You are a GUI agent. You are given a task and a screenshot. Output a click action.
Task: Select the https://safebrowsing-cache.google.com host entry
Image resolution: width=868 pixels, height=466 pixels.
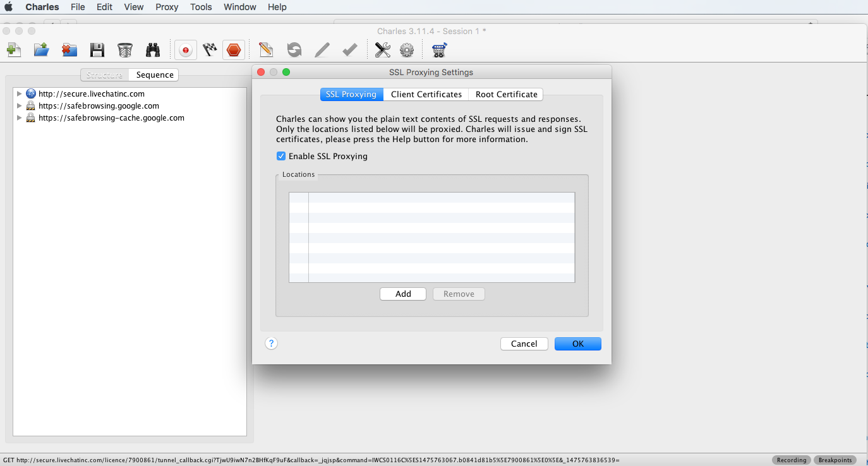coord(111,117)
